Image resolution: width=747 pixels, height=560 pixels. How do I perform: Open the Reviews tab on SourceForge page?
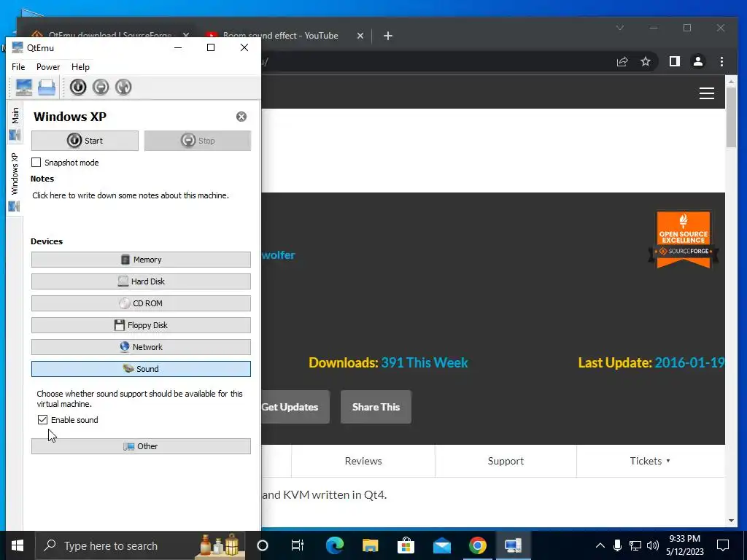[363, 461]
